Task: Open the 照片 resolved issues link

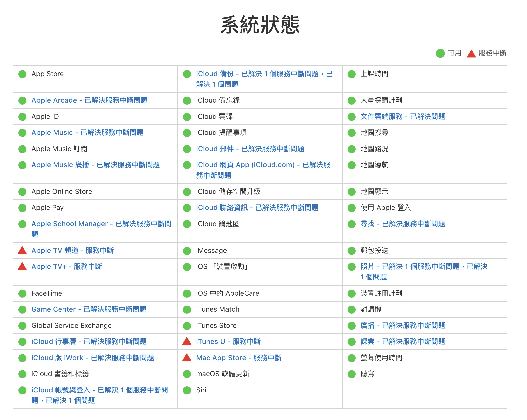Action: [424, 272]
